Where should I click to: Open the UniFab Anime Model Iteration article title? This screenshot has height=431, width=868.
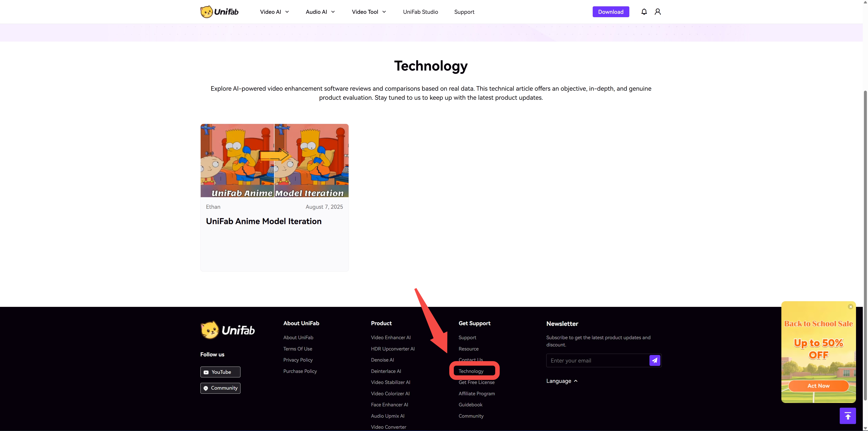point(264,221)
